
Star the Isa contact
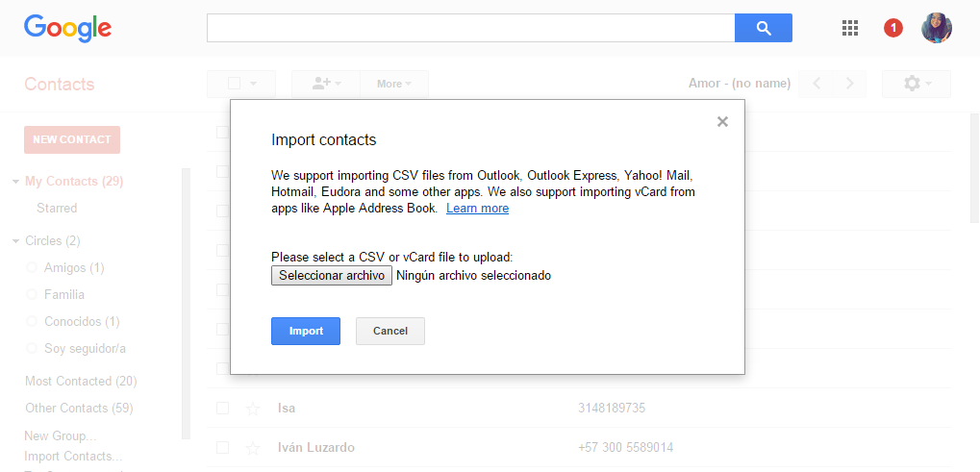[x=253, y=409]
